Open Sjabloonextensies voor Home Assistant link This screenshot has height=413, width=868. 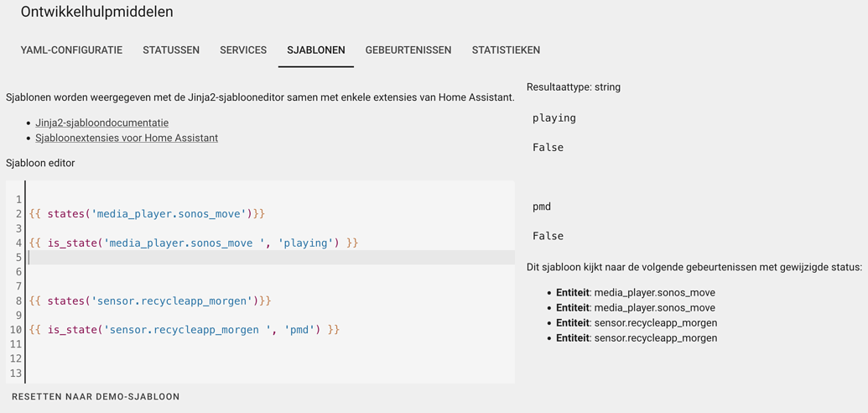pos(127,138)
